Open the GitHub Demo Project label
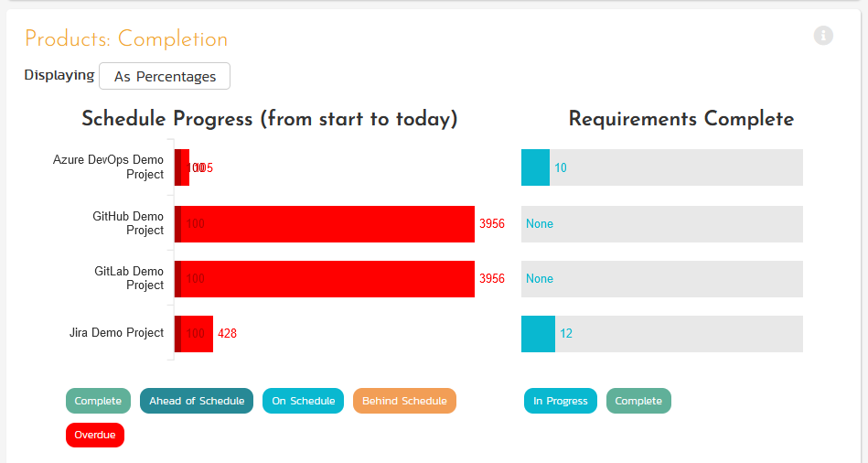Image resolution: width=868 pixels, height=463 pixels. point(128,223)
